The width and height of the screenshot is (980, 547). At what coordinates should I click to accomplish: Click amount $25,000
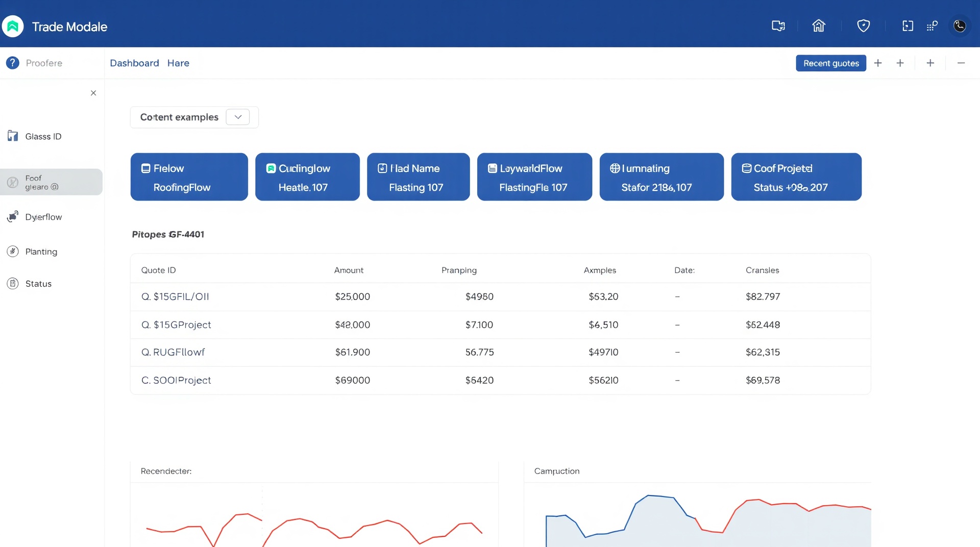click(352, 296)
